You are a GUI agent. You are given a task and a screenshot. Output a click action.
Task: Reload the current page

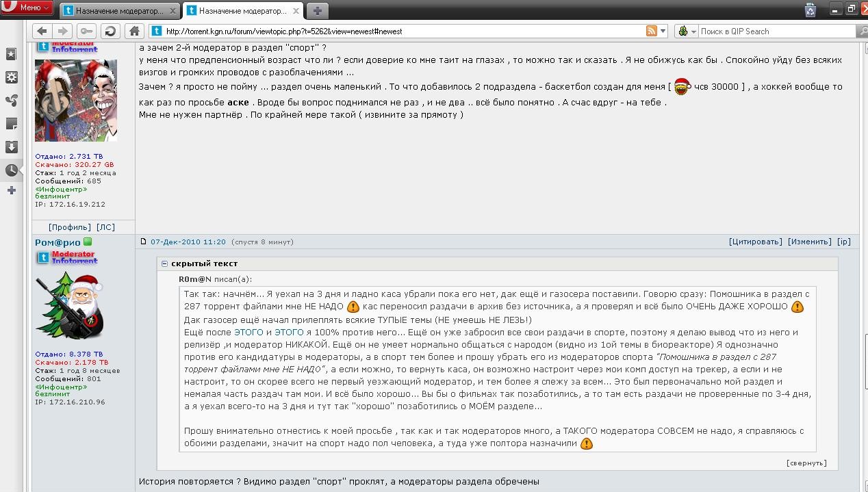pos(110,31)
